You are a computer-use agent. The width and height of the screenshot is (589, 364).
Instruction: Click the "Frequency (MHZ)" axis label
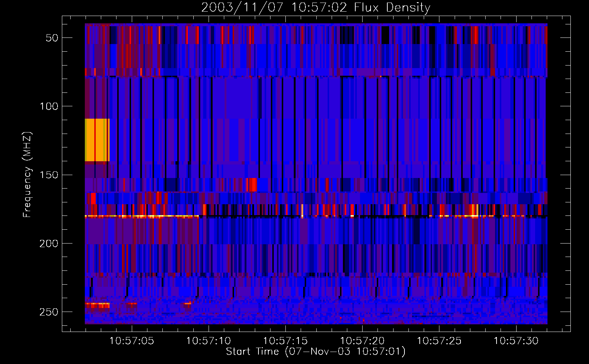tap(27, 175)
